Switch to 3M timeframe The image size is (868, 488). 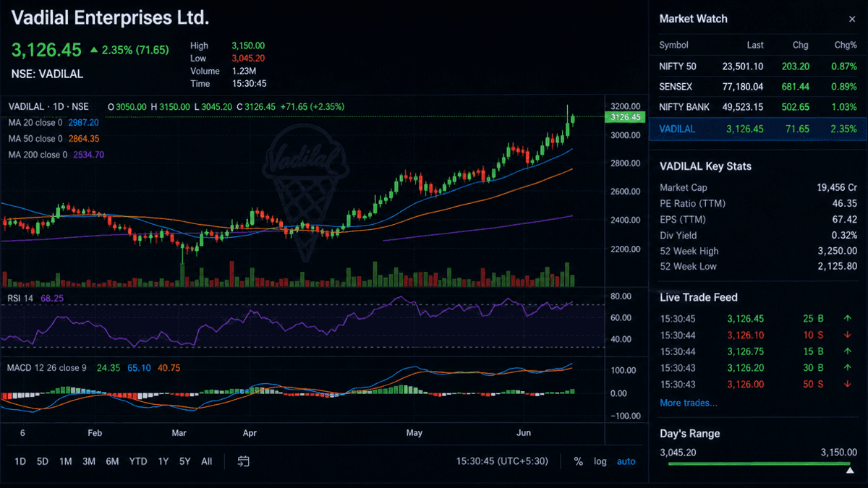pos(89,461)
